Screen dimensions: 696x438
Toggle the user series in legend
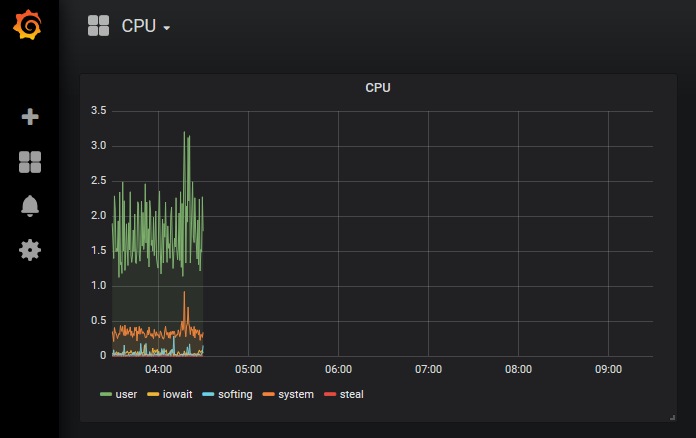point(126,395)
